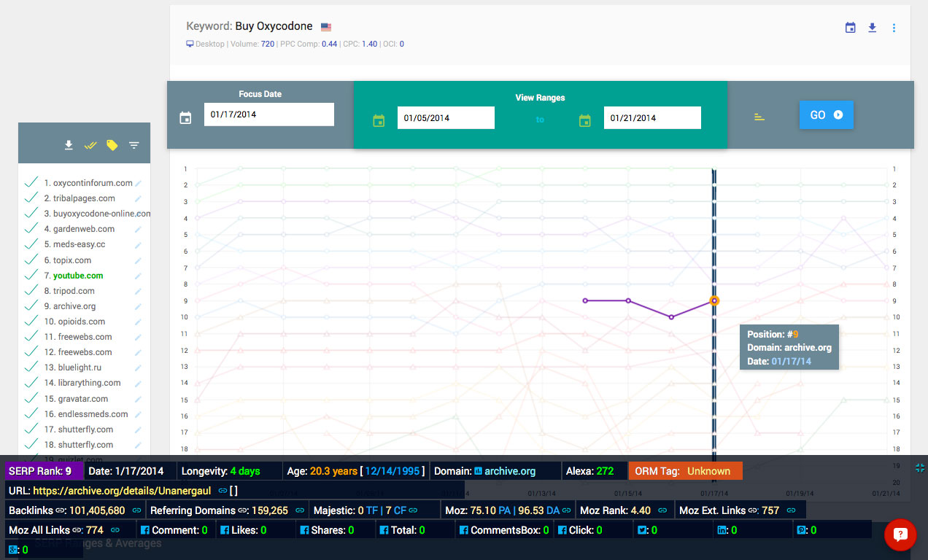The height and width of the screenshot is (560, 928).
Task: Edit gardenweb.com using its pencil icon
Action: pyautogui.click(x=138, y=230)
